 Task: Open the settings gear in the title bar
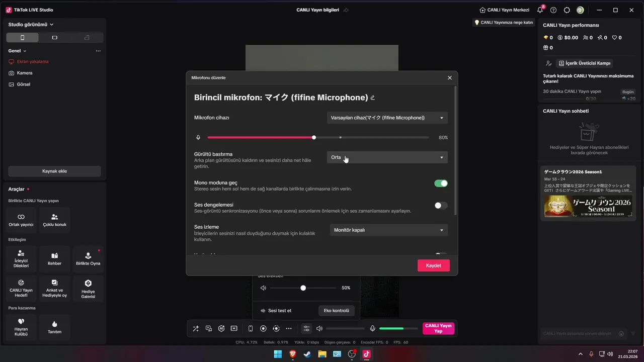[x=567, y=10]
